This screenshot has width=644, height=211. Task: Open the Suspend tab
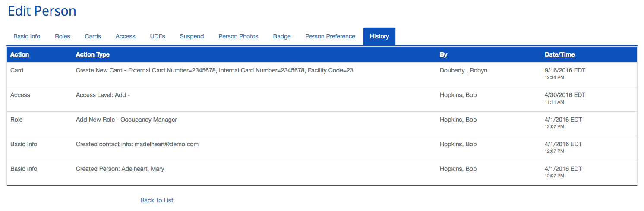[192, 36]
